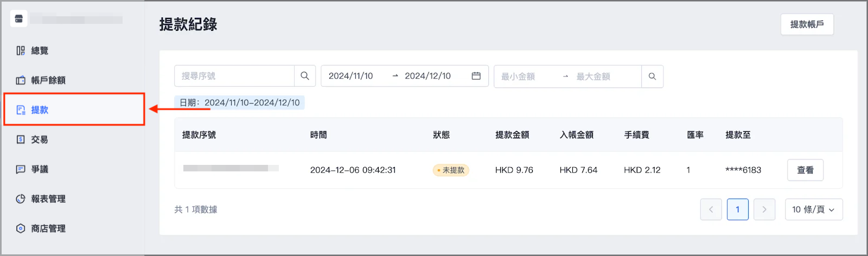Screen dimensions: 868x256
Task: Click the 提款帳戶 button
Action: (x=807, y=24)
